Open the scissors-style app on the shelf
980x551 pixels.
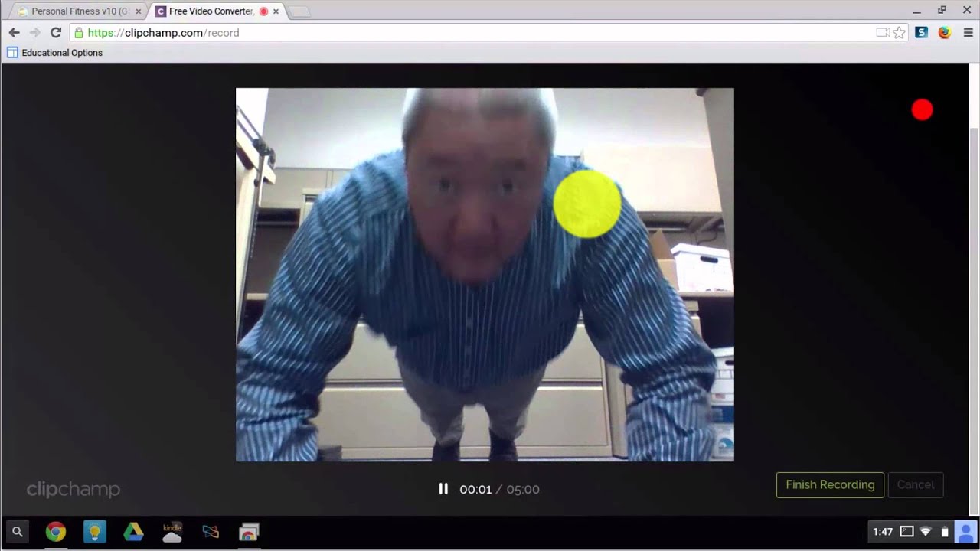point(211,532)
